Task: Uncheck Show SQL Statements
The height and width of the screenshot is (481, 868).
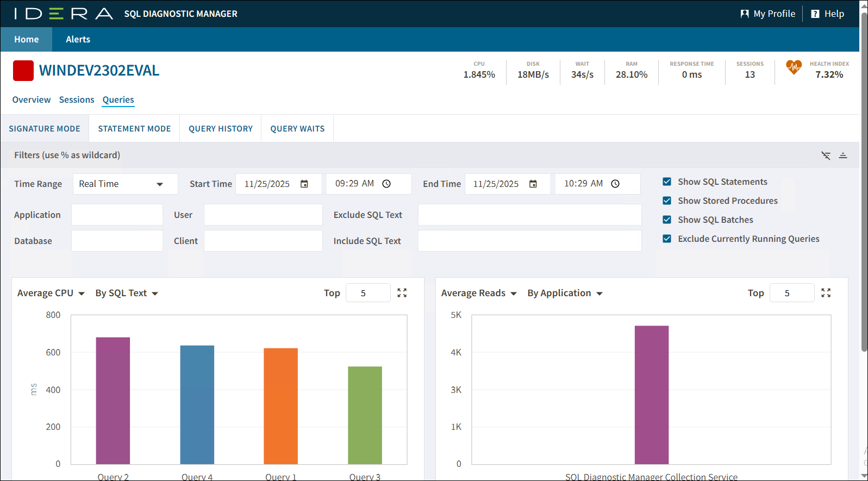Action: coord(667,182)
